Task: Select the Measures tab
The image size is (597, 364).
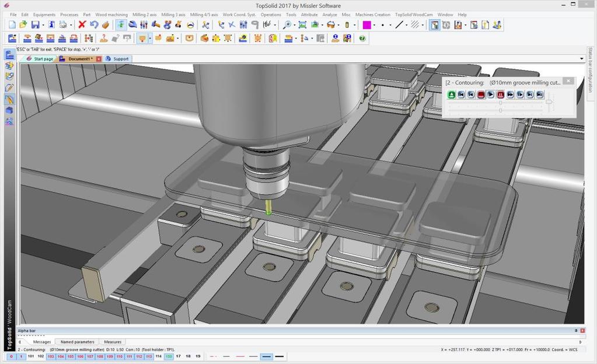Action: pyautogui.click(x=113, y=342)
